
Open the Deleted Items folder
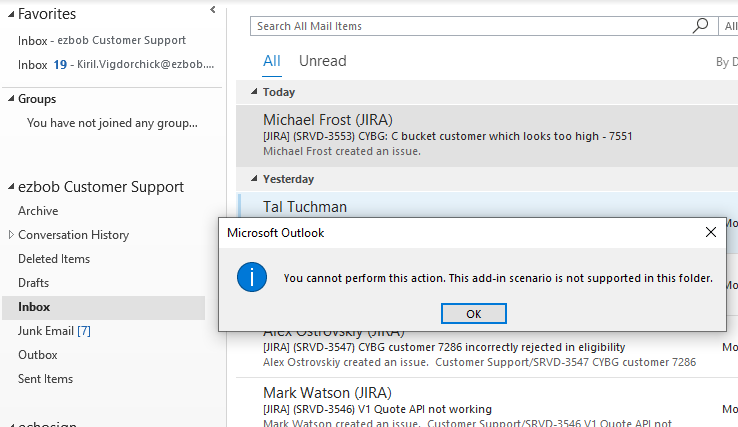54,259
